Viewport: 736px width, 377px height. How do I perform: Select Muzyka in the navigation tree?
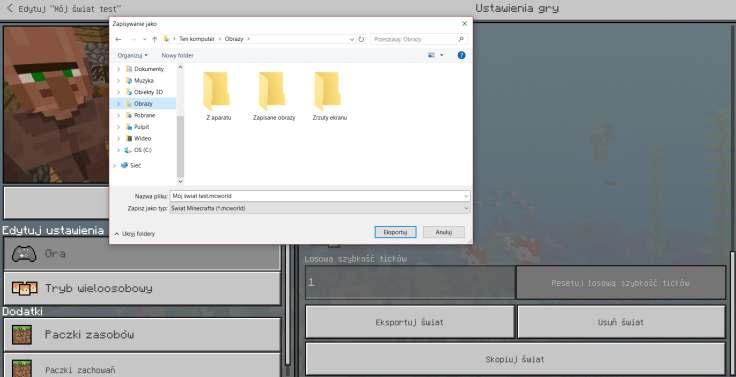point(143,81)
